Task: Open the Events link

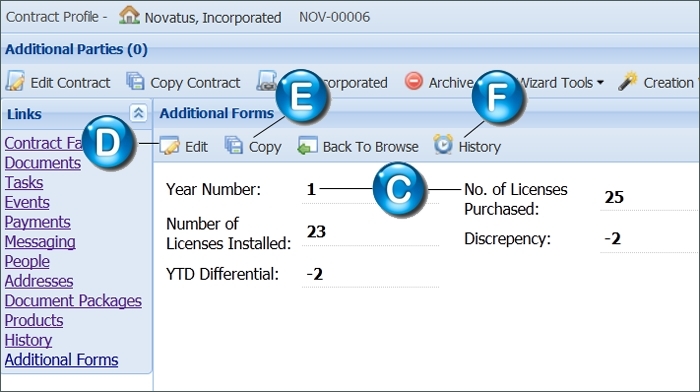Action: (x=27, y=202)
